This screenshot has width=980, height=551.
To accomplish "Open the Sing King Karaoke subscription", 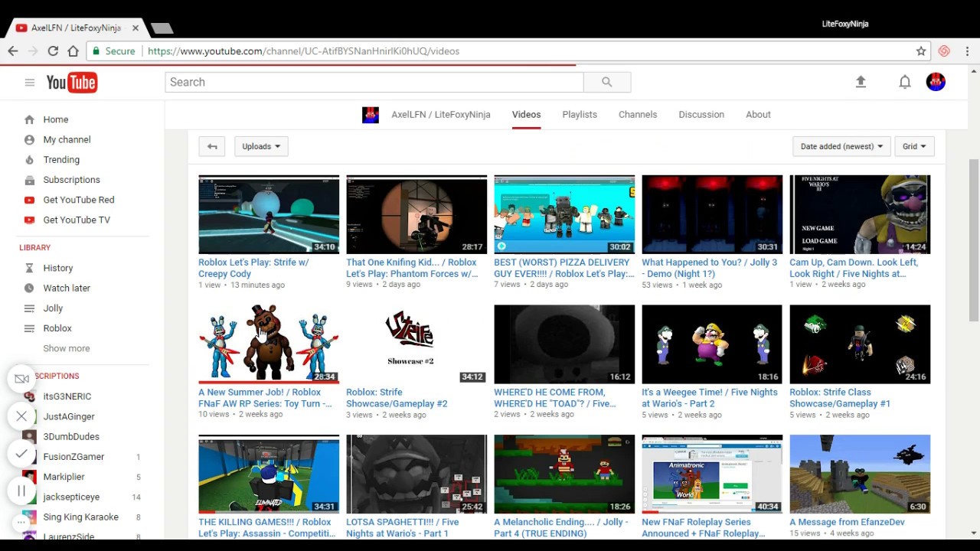I will (82, 517).
